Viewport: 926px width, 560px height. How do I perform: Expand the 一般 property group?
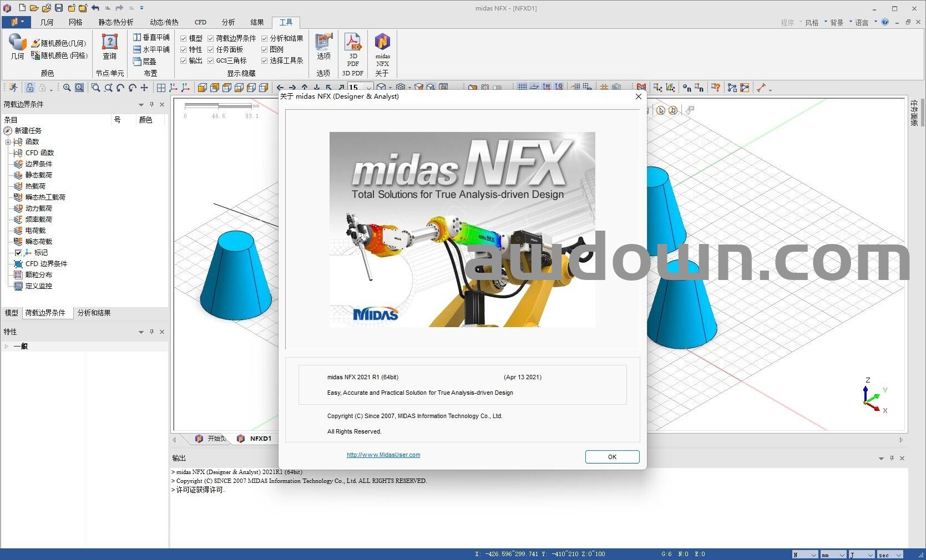click(x=7, y=346)
